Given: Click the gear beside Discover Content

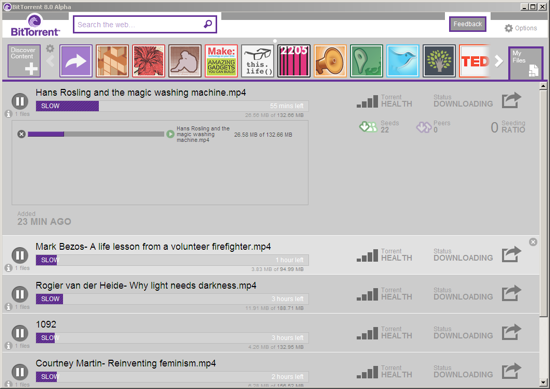Looking at the screenshot, I should coord(50,48).
